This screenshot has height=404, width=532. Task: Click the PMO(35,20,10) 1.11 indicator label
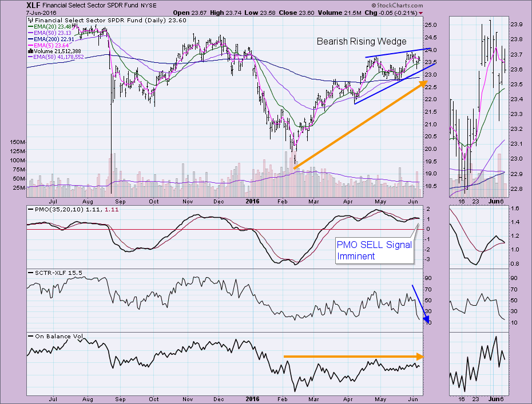[x=73, y=210]
